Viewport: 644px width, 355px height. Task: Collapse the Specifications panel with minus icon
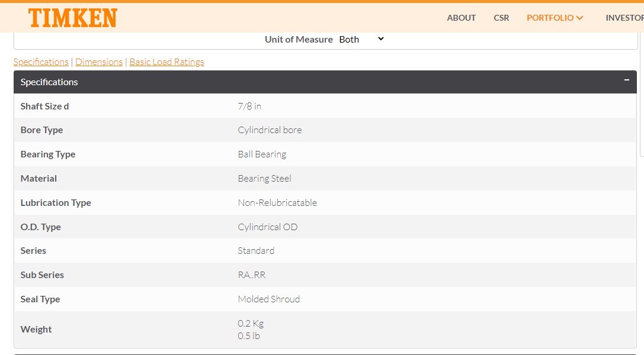coord(626,80)
